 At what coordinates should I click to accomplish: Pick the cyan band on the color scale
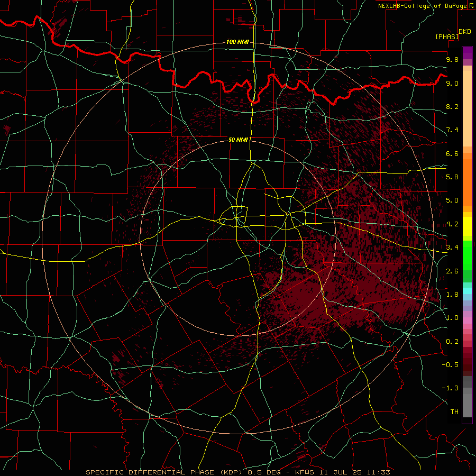pos(467,291)
